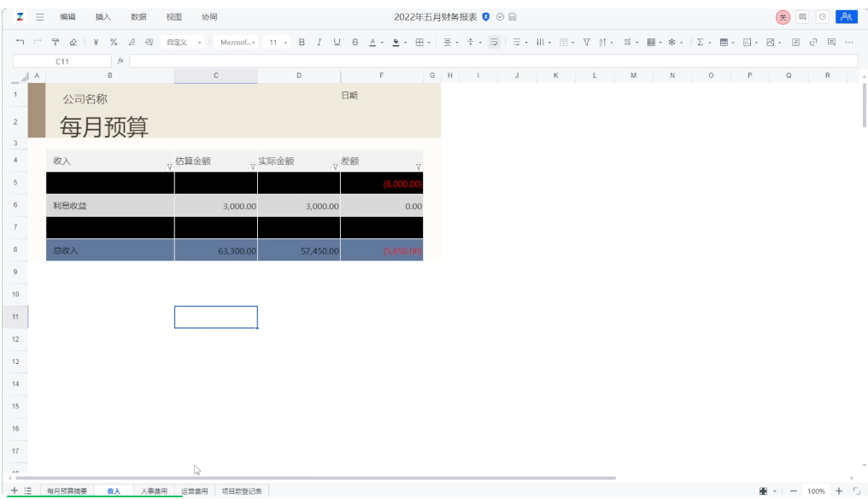Image resolution: width=868 pixels, height=499 pixels.
Task: Open the filter dropdown on 估算金额 header
Action: [252, 167]
